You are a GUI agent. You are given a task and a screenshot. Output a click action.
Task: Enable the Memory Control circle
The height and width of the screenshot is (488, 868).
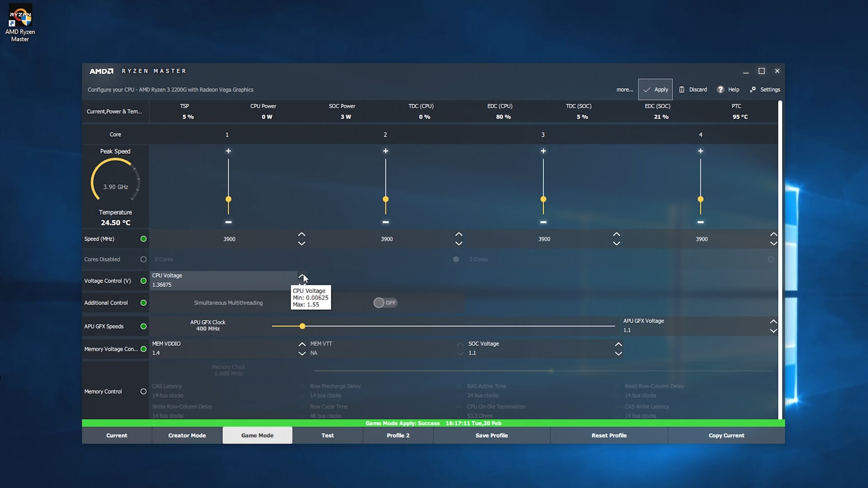[143, 391]
